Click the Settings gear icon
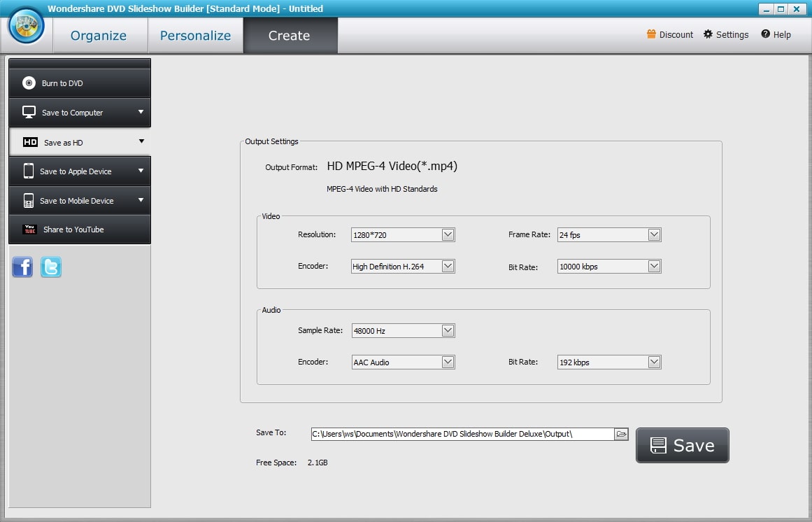Viewport: 812px width, 522px height. pos(708,34)
